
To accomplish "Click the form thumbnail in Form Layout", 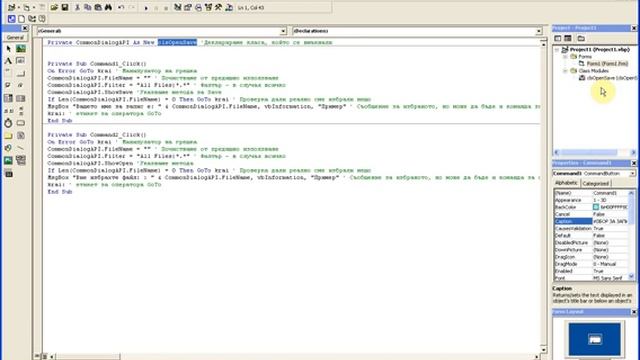I will (x=595, y=339).
